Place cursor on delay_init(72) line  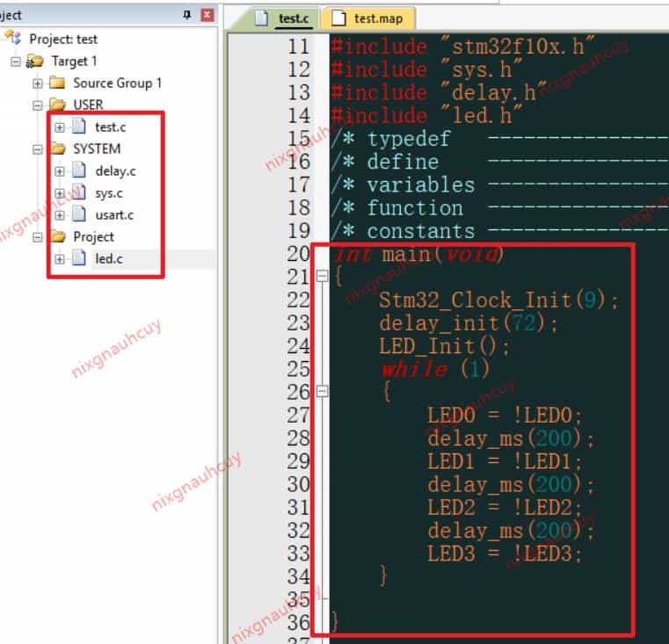click(x=468, y=323)
